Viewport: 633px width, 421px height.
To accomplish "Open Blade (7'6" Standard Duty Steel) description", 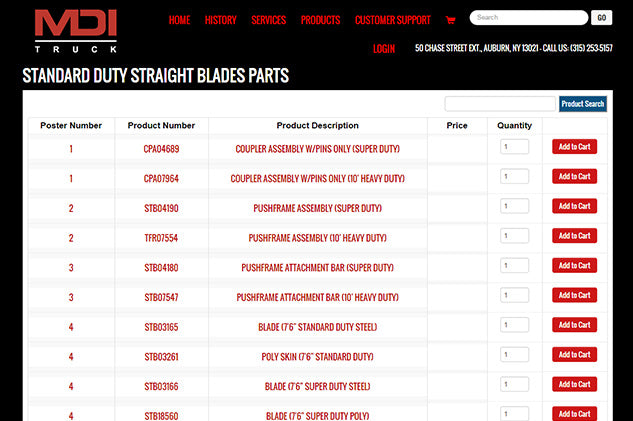I will click(x=317, y=327).
